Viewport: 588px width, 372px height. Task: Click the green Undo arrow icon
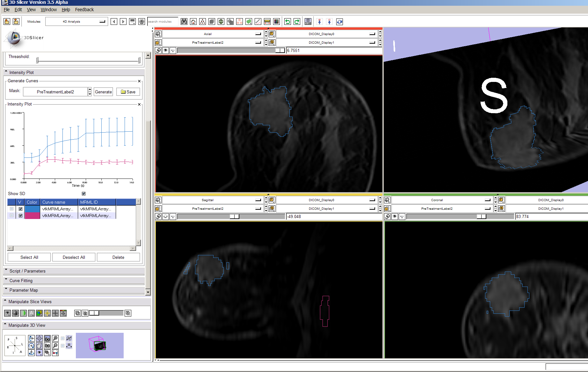click(287, 22)
